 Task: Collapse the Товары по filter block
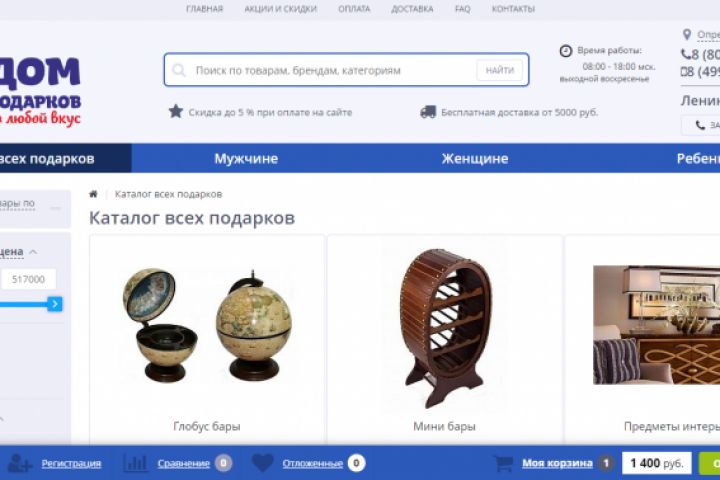pos(55,208)
